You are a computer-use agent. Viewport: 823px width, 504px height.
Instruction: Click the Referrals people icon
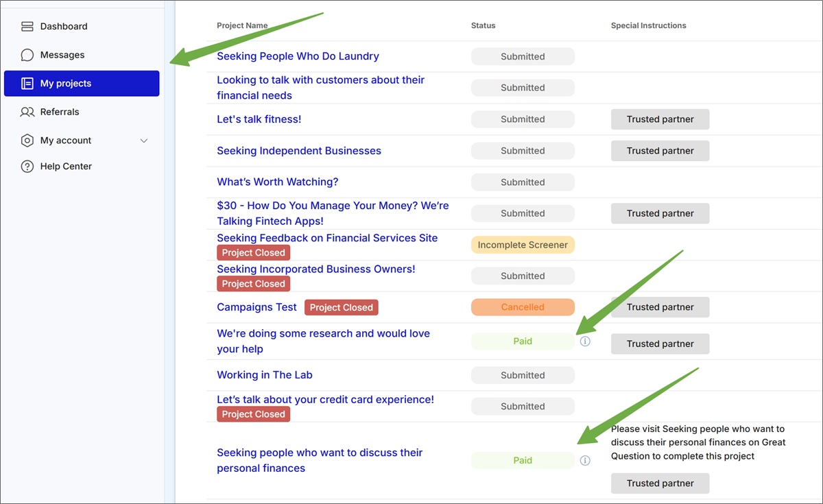click(27, 112)
